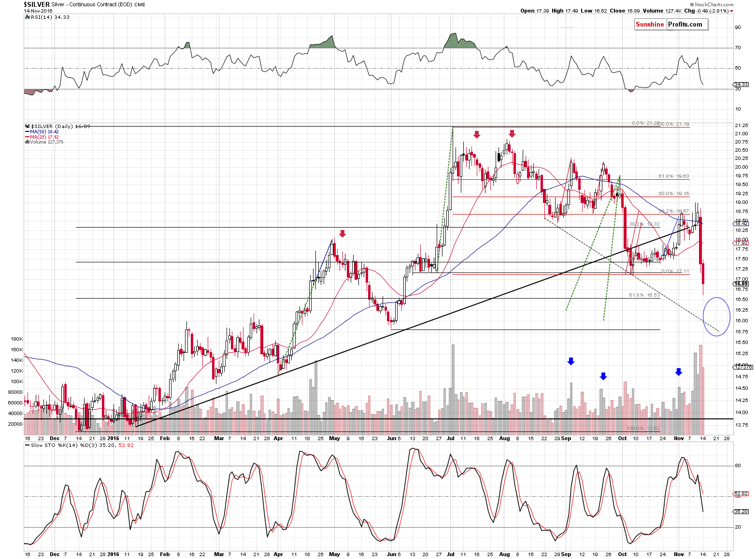Click the 127376 volume axis tag
756x559 pixels.
(x=743, y=367)
